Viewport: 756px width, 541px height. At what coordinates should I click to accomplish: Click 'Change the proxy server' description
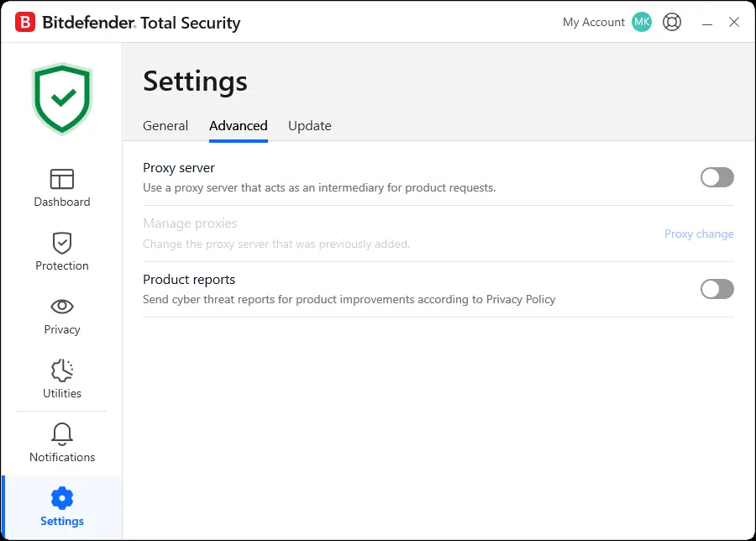276,244
